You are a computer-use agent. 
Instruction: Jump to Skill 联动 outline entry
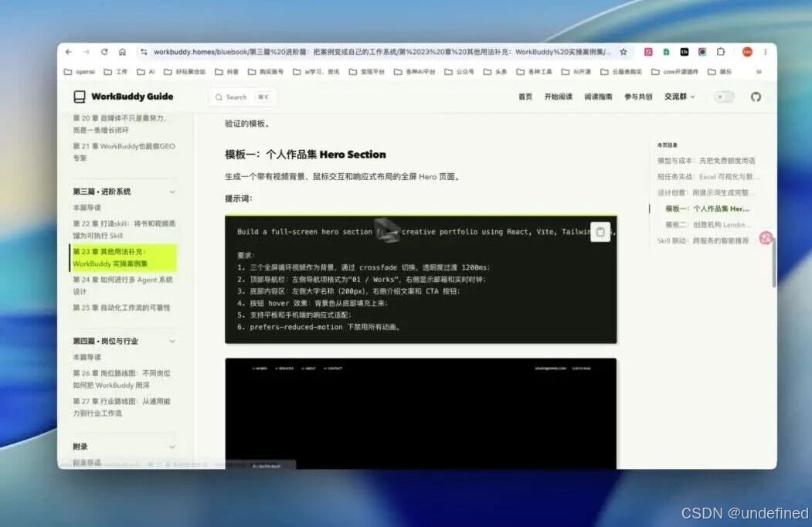pos(703,241)
